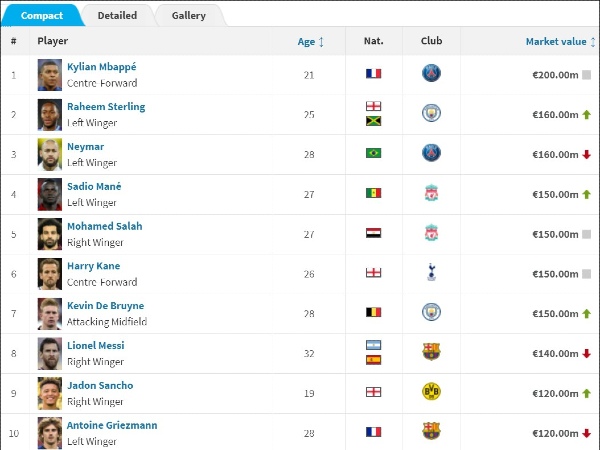This screenshot has height=450, width=600.
Task: Click Lionel Messi's portrait thumbnail
Action: [50, 354]
